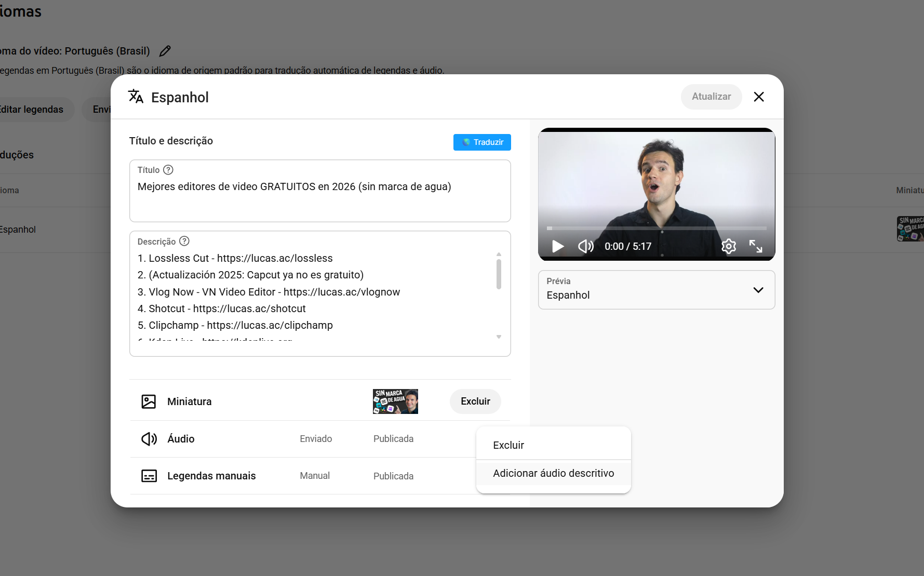Choose Excluir in the context menu
The height and width of the screenshot is (576, 924).
tap(508, 445)
